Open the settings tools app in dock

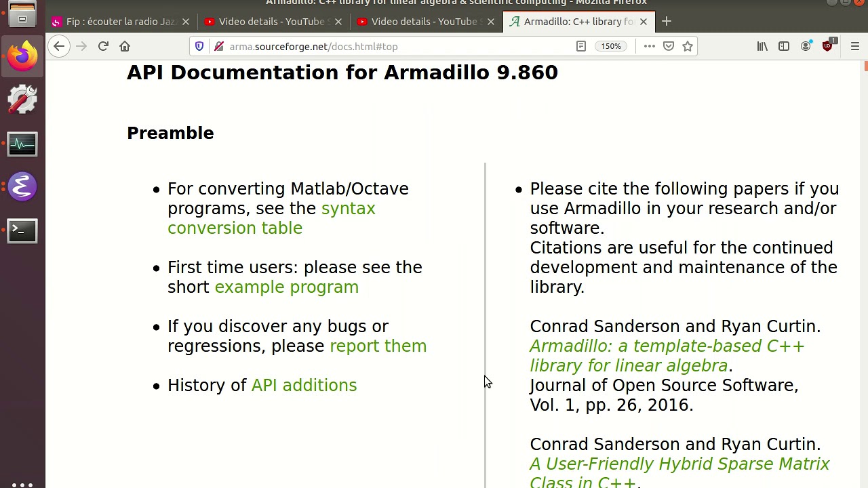coord(22,100)
